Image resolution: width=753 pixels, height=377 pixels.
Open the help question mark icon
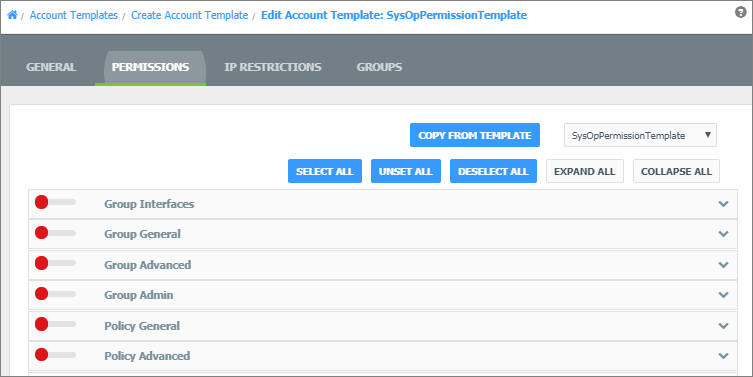coord(741,12)
